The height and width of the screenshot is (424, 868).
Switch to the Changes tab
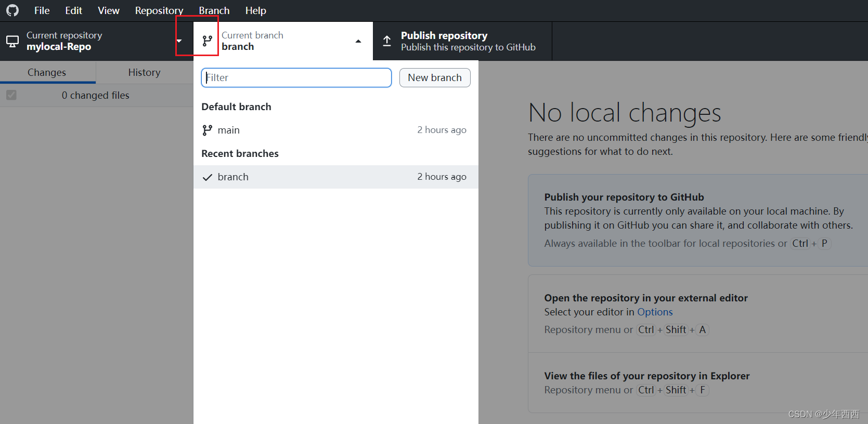pos(47,72)
